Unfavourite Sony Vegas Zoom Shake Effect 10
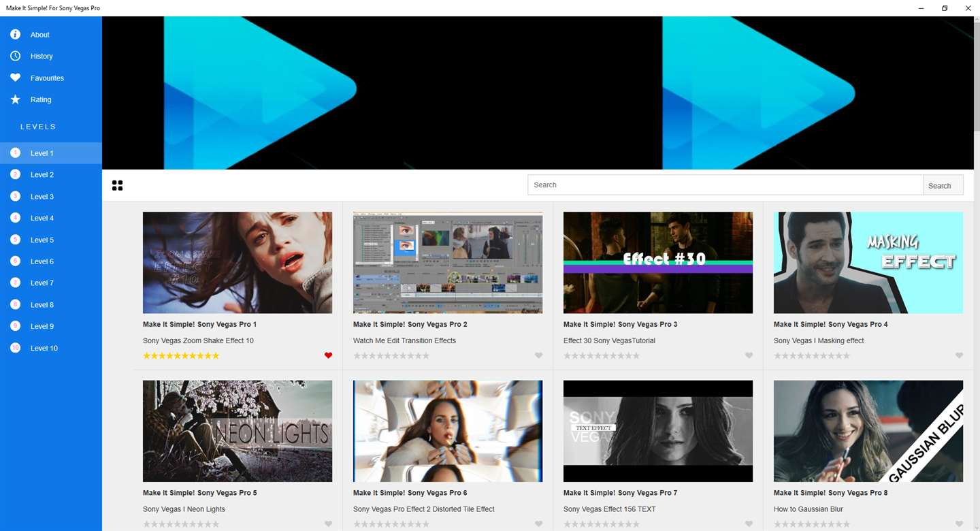 [328, 355]
